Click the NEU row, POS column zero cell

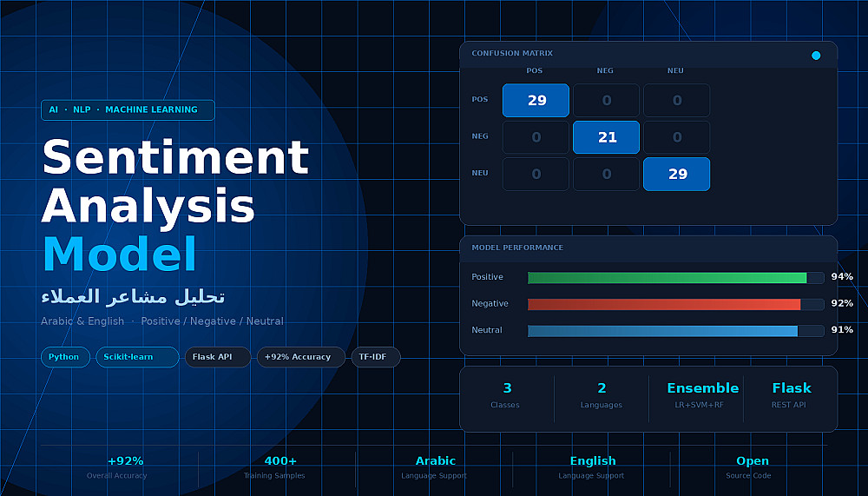(536, 174)
